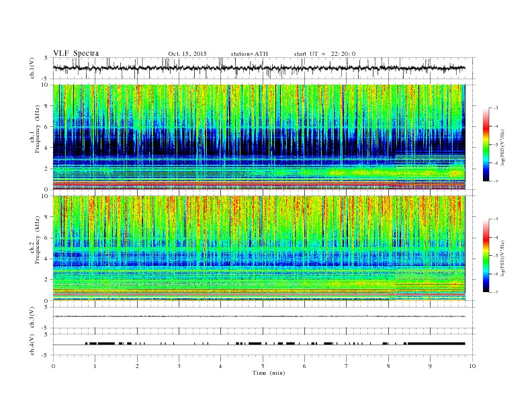Image resolution: width=532 pixels, height=411 pixels.
Task: Click the "station=ATH" label
Action: (249, 54)
